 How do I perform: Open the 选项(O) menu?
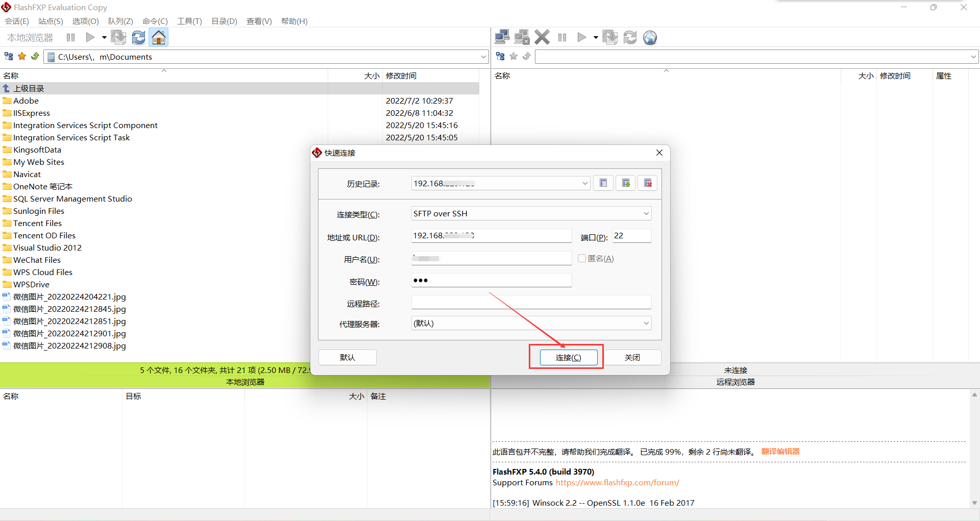tap(85, 21)
